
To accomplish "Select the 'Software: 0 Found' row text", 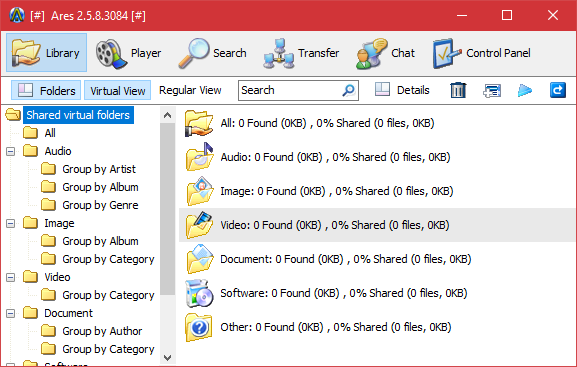I will (x=344, y=293).
